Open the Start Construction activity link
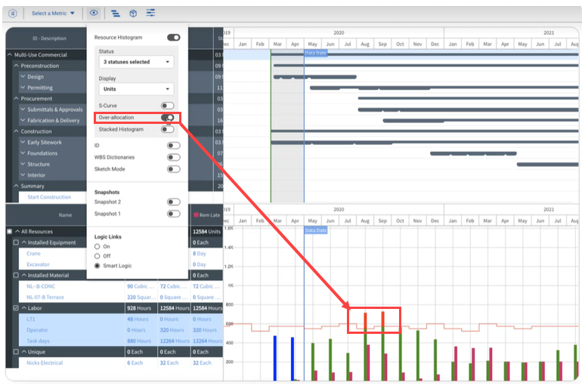The height and width of the screenshot is (389, 588). coord(49,197)
